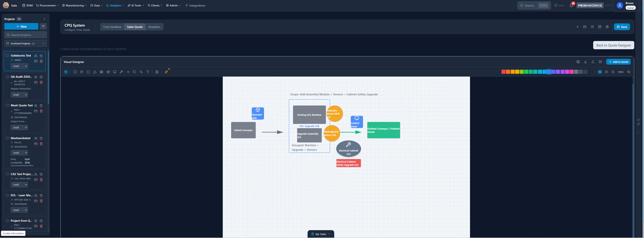Open the Solidworks Test Draft status dropdown
The height and width of the screenshot is (238, 644).
click(x=19, y=66)
